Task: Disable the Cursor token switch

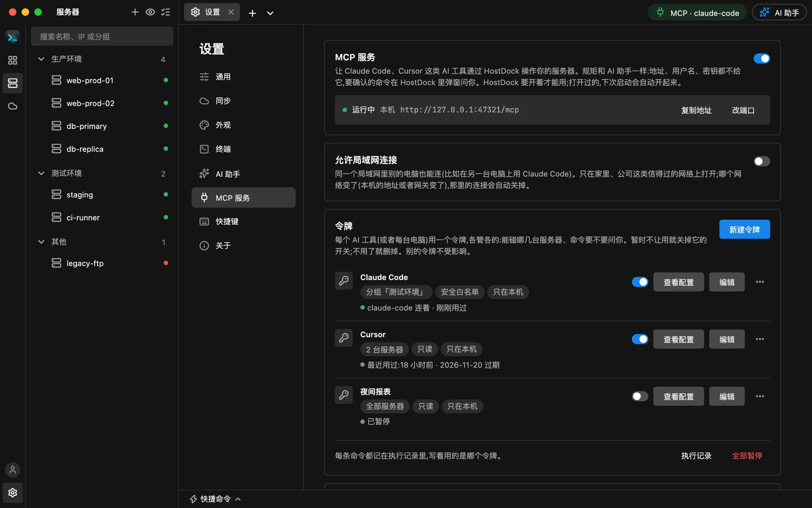Action: (x=640, y=339)
